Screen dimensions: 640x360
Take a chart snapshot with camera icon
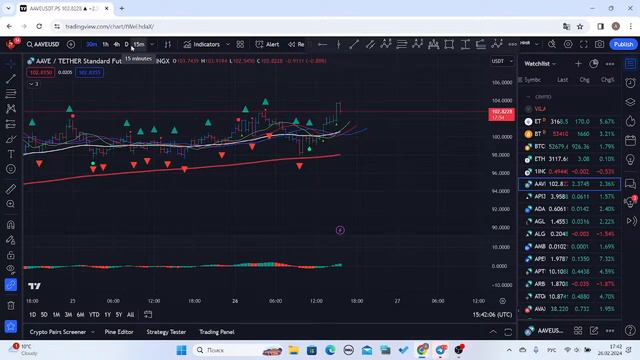point(599,44)
